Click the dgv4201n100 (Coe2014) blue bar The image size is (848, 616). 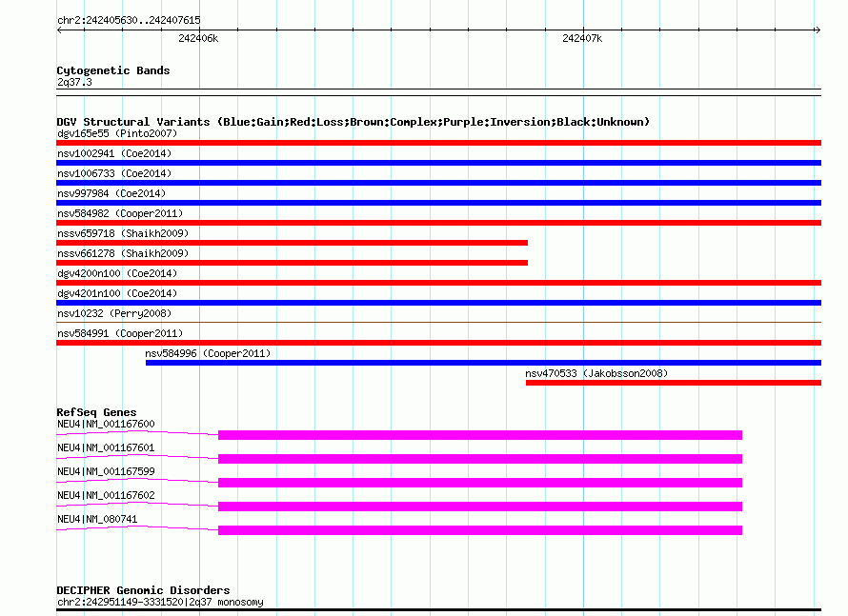438,303
